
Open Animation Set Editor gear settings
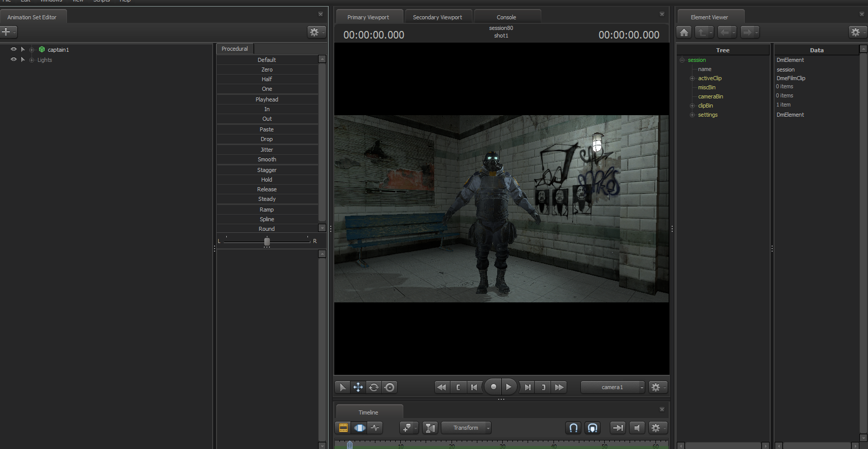[316, 32]
